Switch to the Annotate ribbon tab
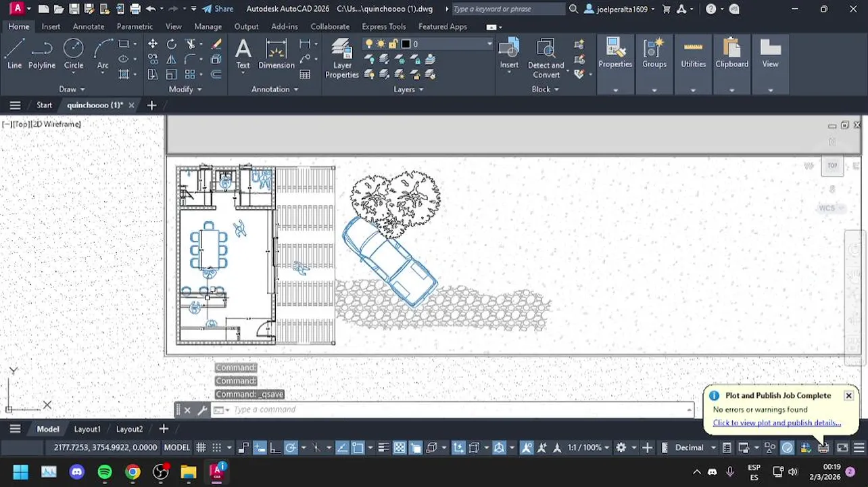This screenshot has height=487, width=868. click(x=89, y=26)
